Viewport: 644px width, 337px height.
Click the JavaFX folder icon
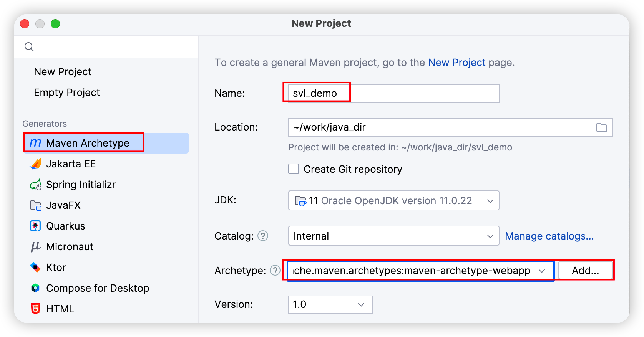[35, 205]
